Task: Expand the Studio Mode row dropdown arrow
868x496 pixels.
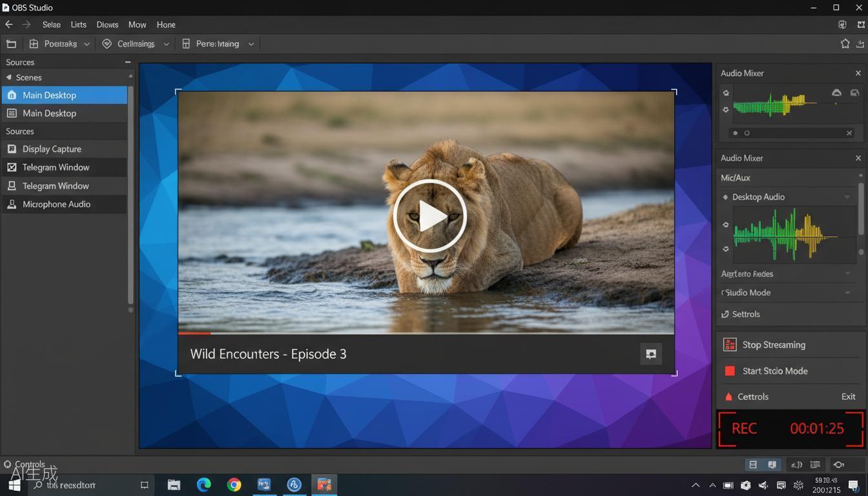Action: (x=847, y=293)
